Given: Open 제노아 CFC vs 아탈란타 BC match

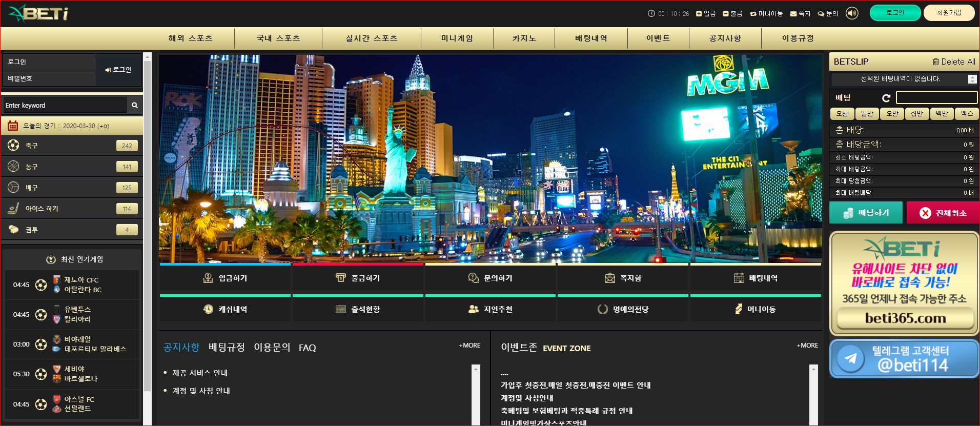Looking at the screenshot, I should (x=72, y=285).
